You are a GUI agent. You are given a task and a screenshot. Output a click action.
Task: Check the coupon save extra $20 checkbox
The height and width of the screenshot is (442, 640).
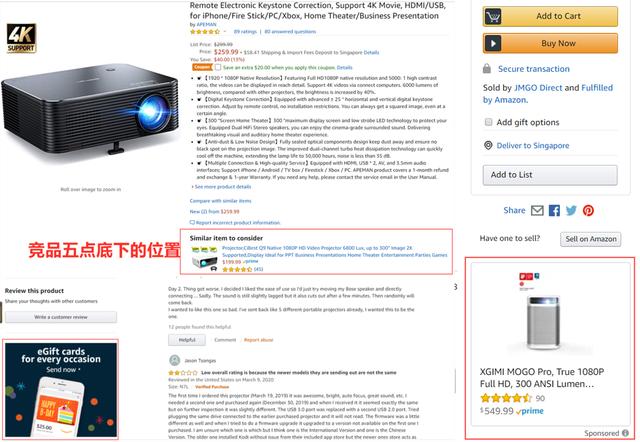(x=218, y=67)
